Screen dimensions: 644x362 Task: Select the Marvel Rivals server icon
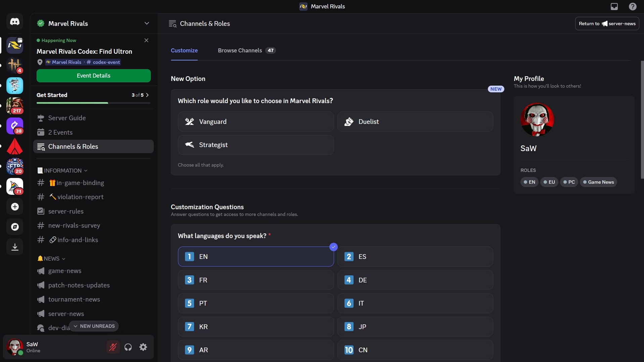[x=15, y=45]
